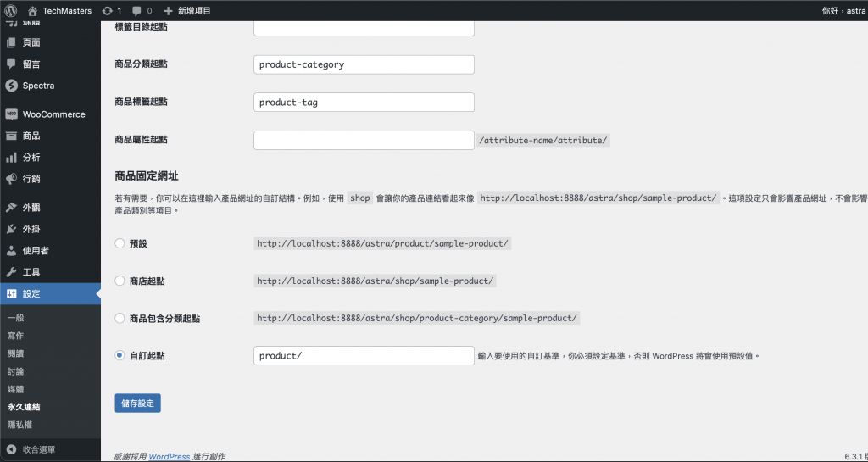Focus the 商品分類起點 product-category field
This screenshot has width=868, height=462.
coord(364,64)
